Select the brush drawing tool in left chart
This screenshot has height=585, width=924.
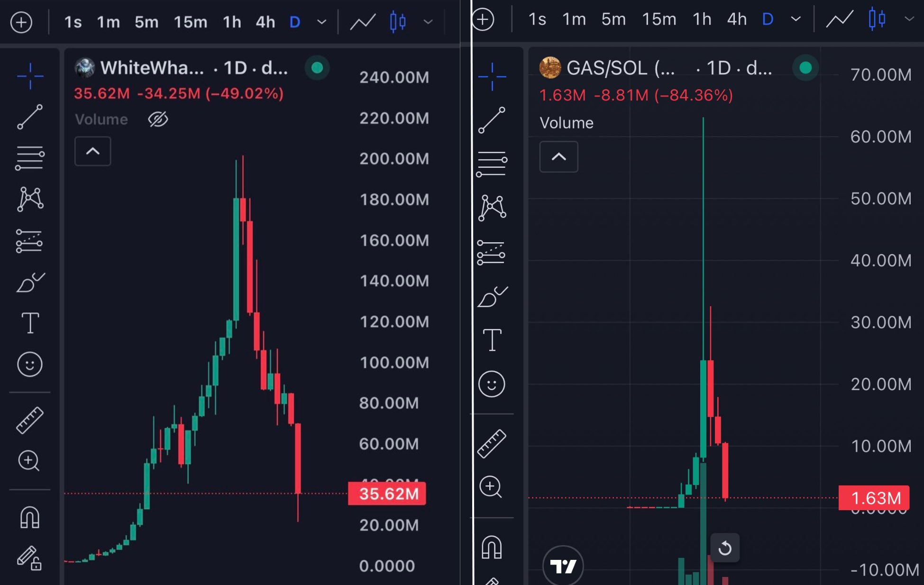click(30, 283)
